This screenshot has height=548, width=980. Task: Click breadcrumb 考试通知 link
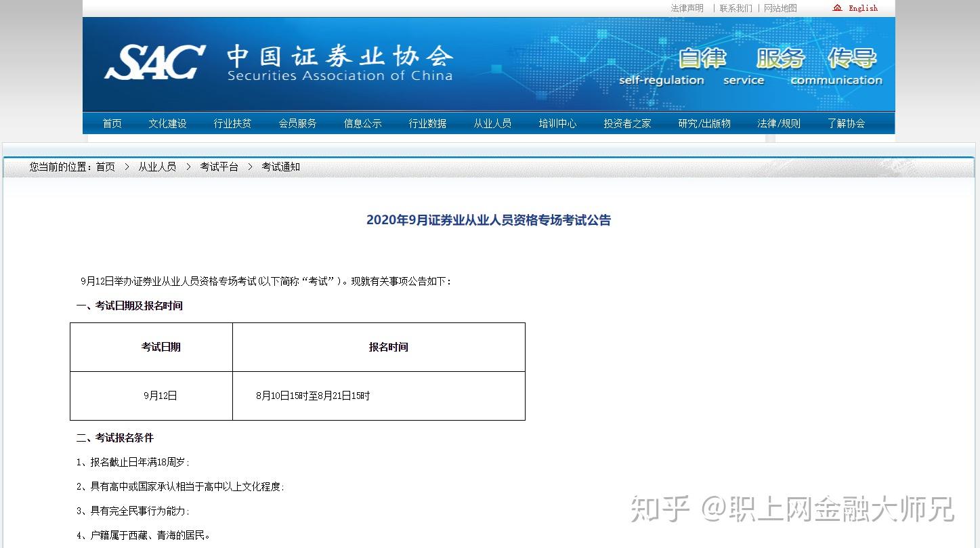pos(280,167)
